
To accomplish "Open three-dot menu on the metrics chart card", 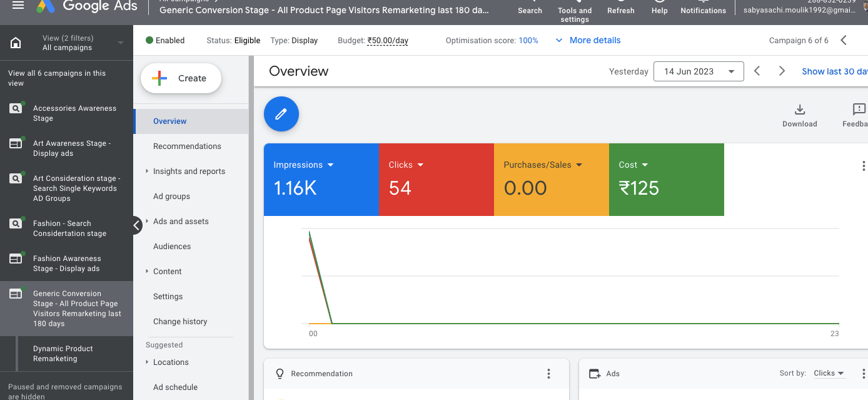I will [864, 166].
